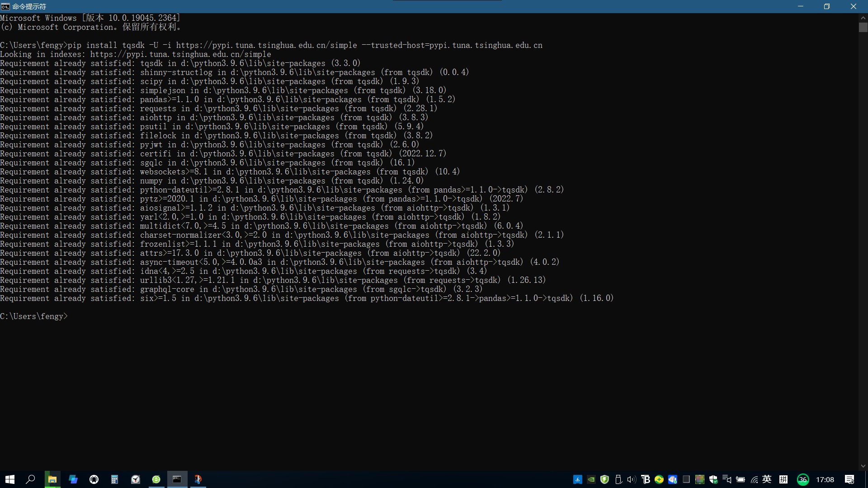Select the Command Prompt taskbar icon
The height and width of the screenshot is (488, 868).
[x=177, y=479]
